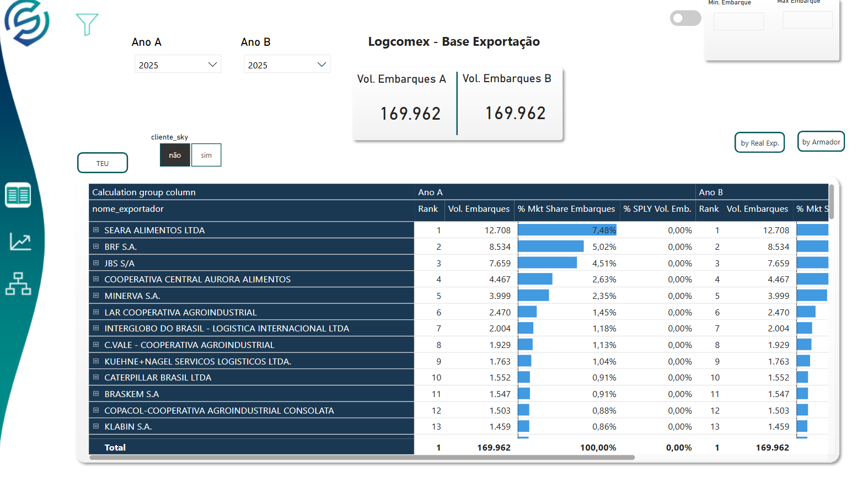Click the 'by Real Exp.' button
This screenshot has width=868, height=482.
click(x=759, y=143)
